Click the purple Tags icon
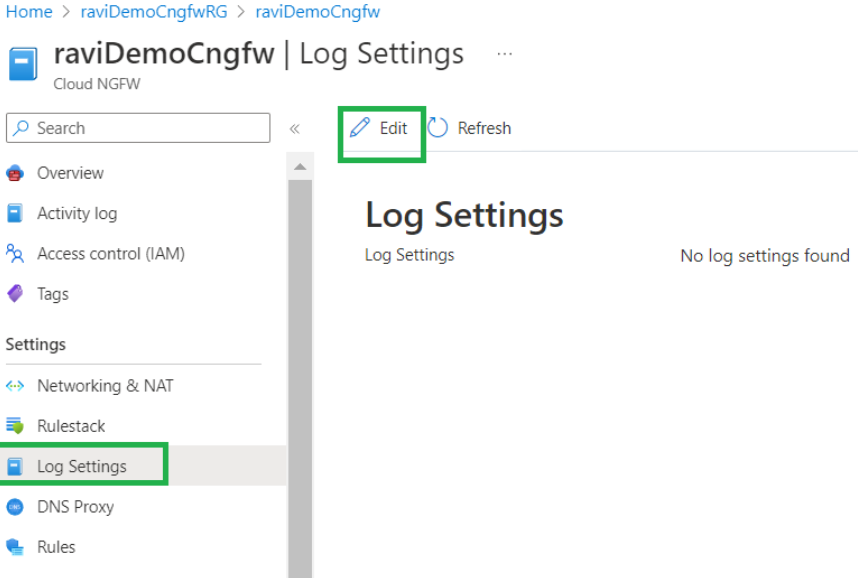The height and width of the screenshot is (579, 858). [x=15, y=294]
